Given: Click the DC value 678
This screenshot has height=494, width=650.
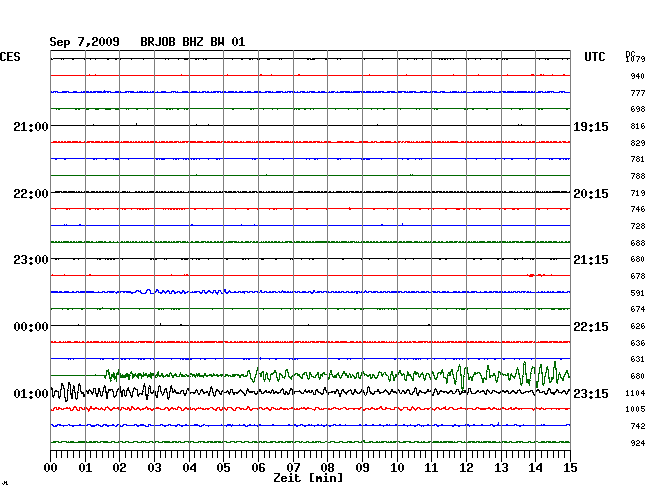Looking at the screenshot, I should click(x=638, y=276).
